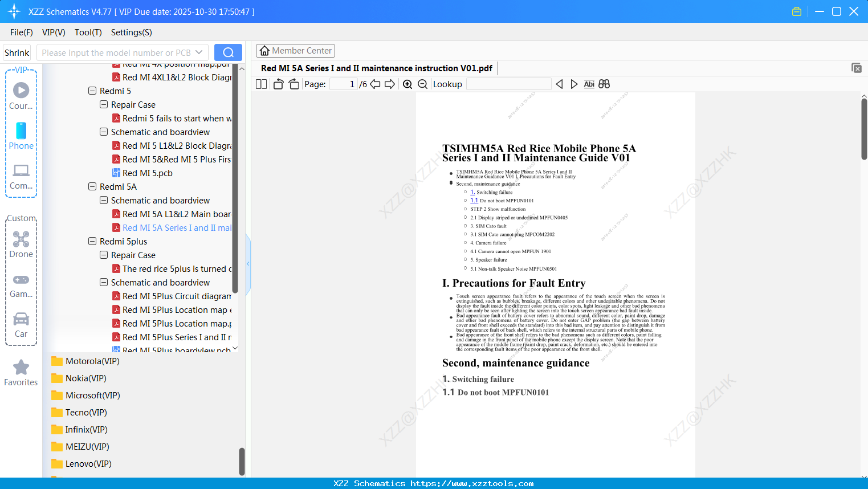The width and height of the screenshot is (868, 489).
Task: Open the File(F) menu
Action: 22,32
